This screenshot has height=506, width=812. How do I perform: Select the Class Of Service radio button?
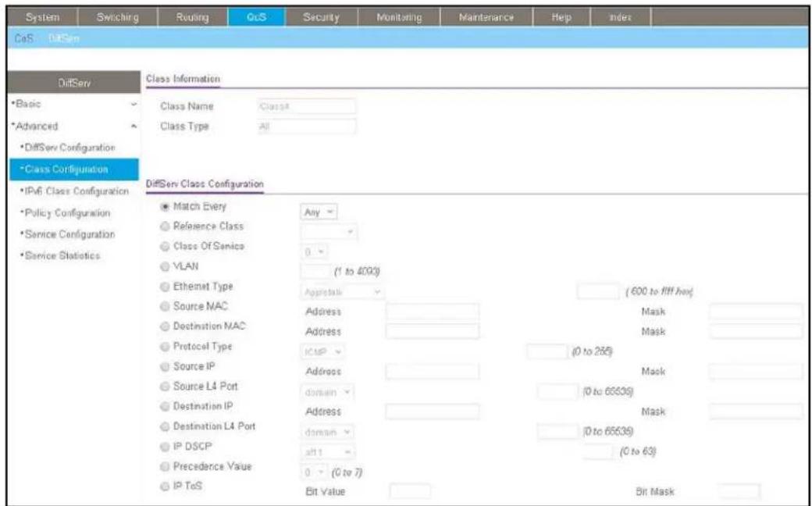tap(165, 247)
